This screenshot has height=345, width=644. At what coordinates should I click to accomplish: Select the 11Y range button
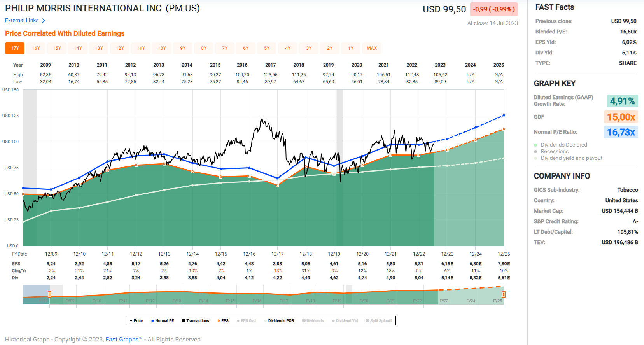(x=141, y=48)
